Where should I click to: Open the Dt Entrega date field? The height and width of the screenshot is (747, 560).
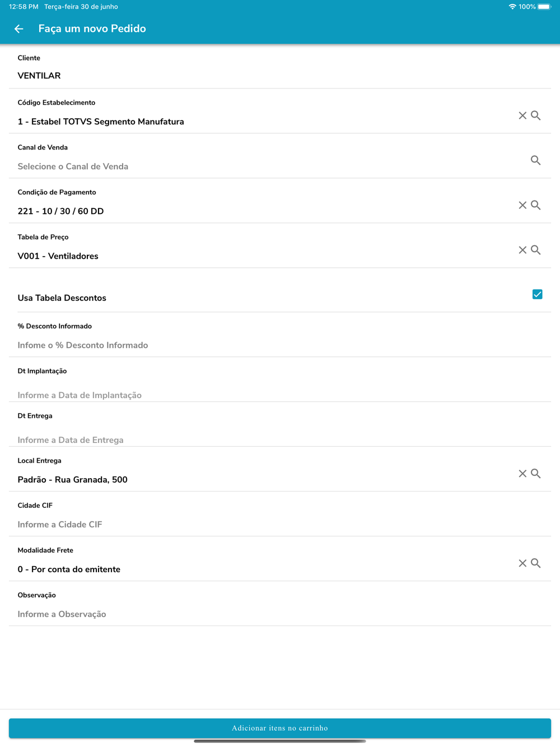pyautogui.click(x=224, y=440)
